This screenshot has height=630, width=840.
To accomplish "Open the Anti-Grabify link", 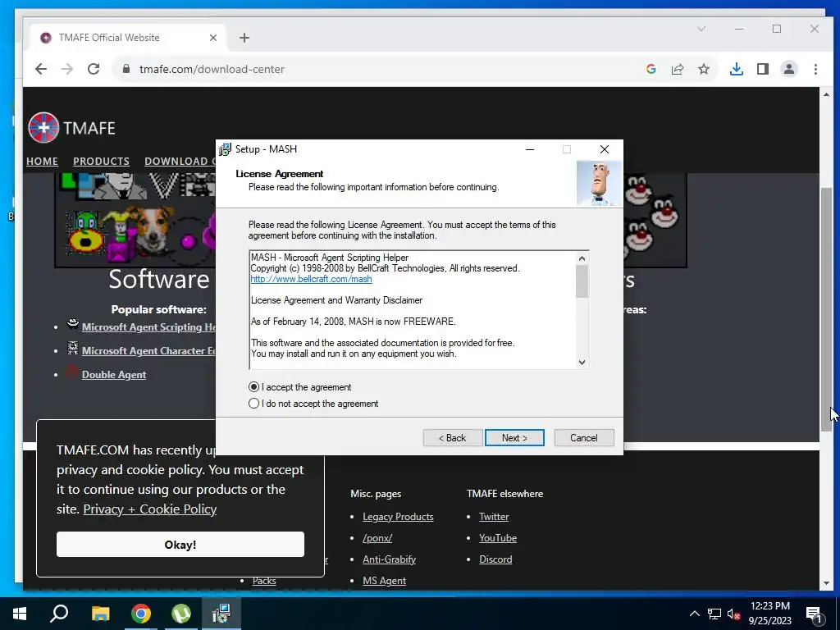I will coord(389,559).
